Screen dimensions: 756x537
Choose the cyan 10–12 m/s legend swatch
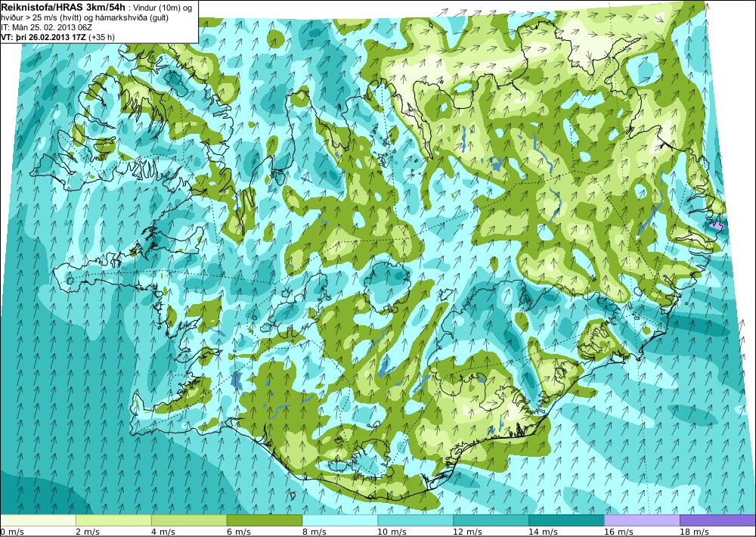[415, 520]
